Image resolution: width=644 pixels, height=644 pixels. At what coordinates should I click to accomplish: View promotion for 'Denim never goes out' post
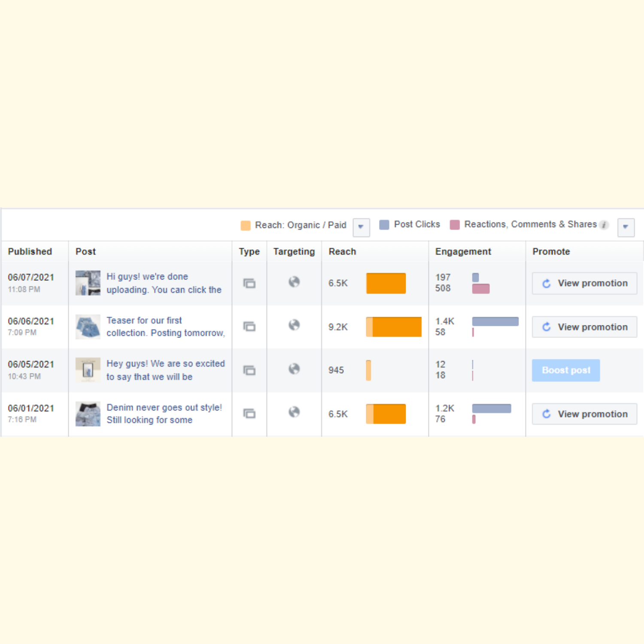pyautogui.click(x=584, y=414)
